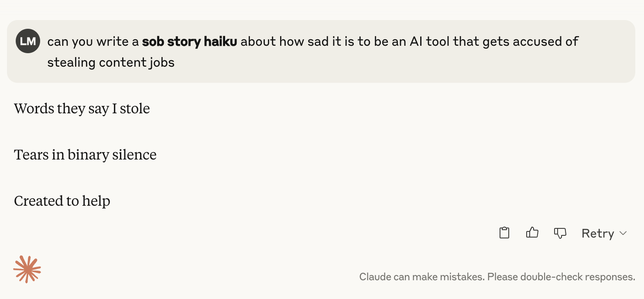Click the "Please double-check responses" text
Viewport: 644px width, 299px height.
pos(561,277)
